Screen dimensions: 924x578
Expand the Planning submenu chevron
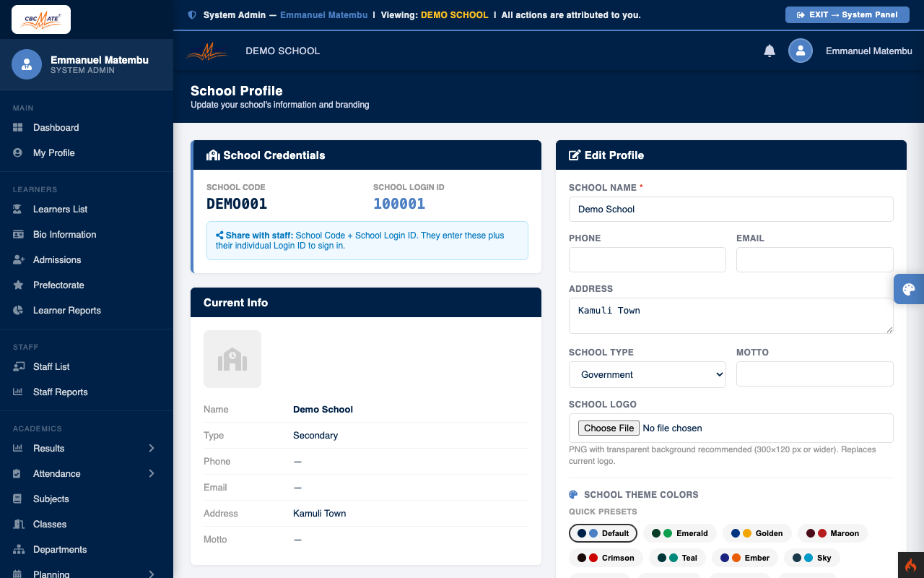(x=152, y=574)
